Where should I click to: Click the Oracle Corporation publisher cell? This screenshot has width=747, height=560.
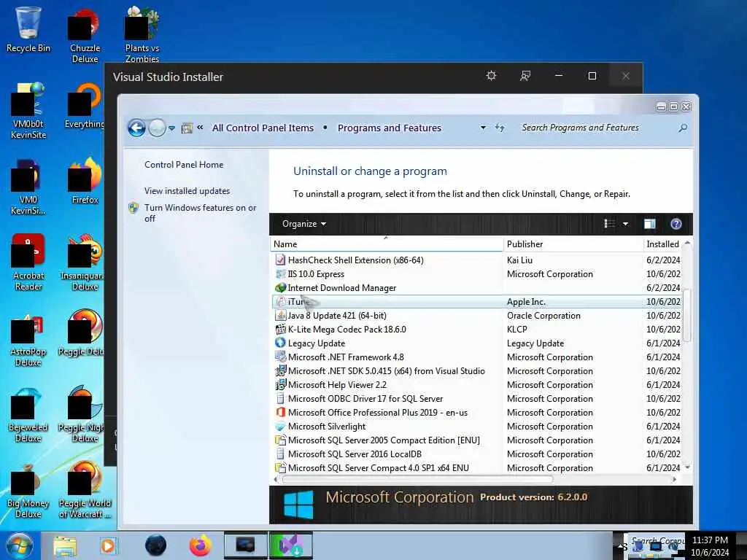click(543, 315)
